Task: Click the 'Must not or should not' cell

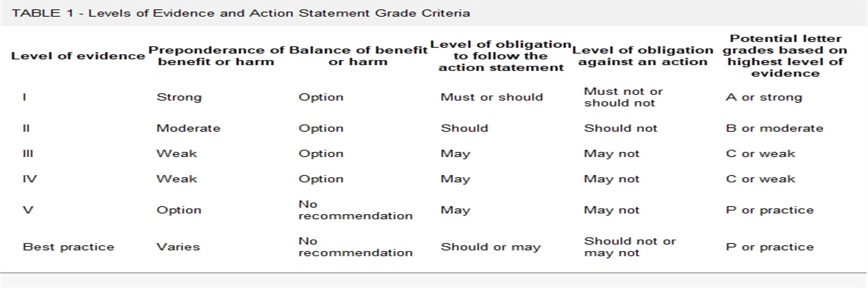Action: [624, 97]
